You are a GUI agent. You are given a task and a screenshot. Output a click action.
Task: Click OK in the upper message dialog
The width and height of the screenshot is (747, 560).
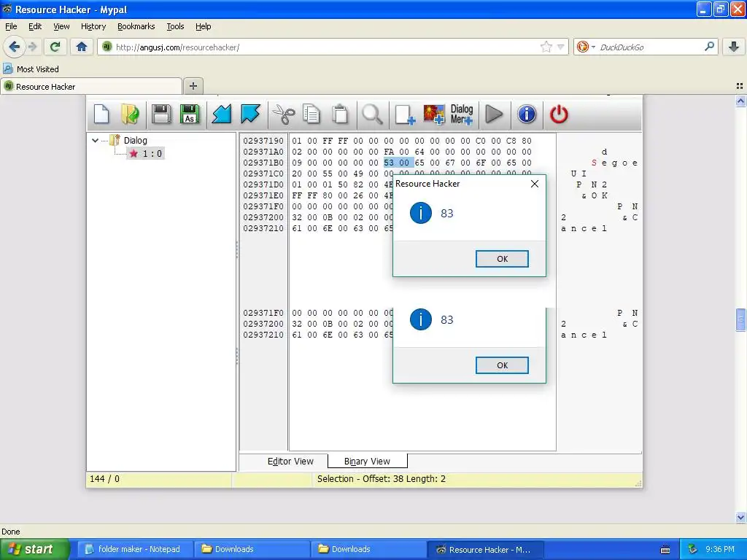coord(502,259)
